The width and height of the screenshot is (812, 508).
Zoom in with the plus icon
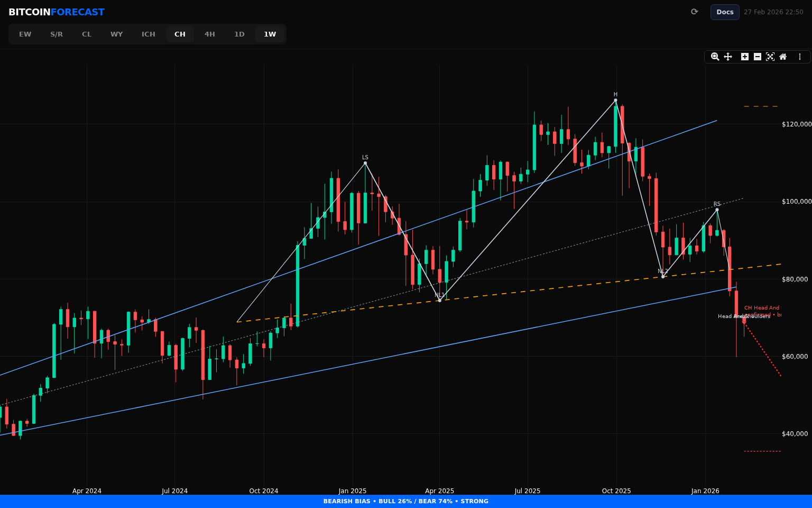pos(745,57)
